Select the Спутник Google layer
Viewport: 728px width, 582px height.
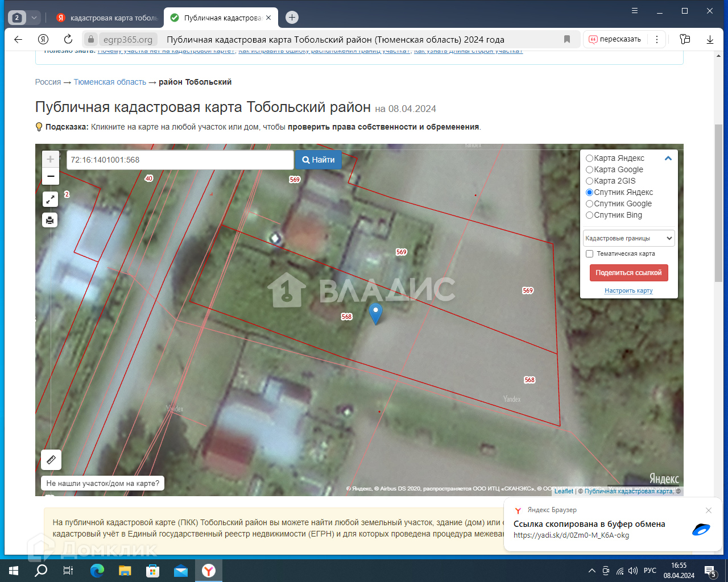tap(590, 204)
